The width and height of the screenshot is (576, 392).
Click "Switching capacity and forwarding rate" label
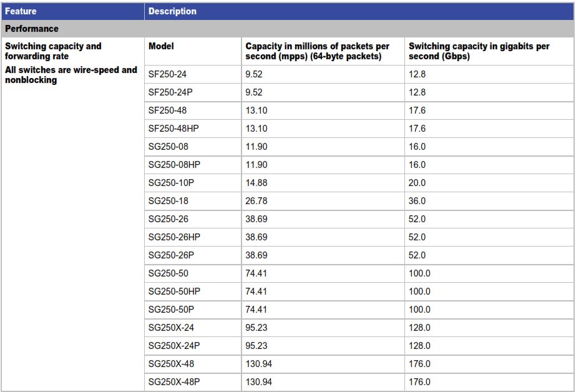pyautogui.click(x=53, y=51)
